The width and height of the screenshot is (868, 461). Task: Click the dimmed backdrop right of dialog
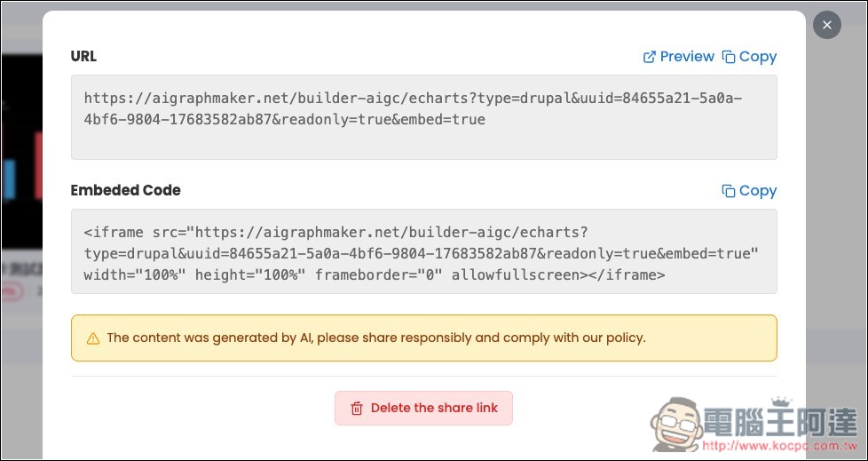tap(836, 222)
